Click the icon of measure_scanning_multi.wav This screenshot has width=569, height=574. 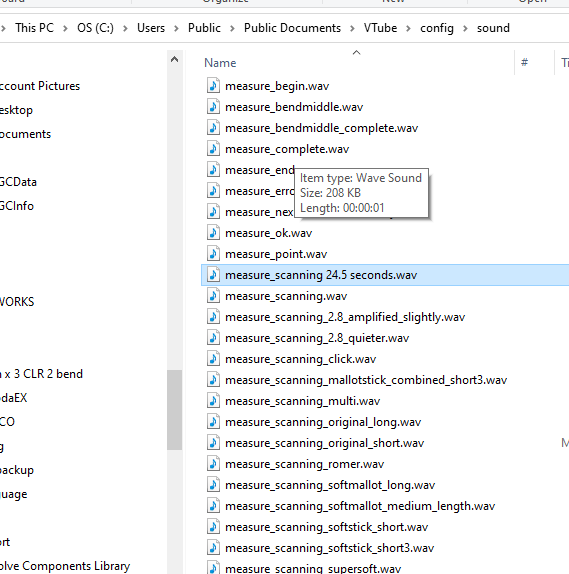213,401
